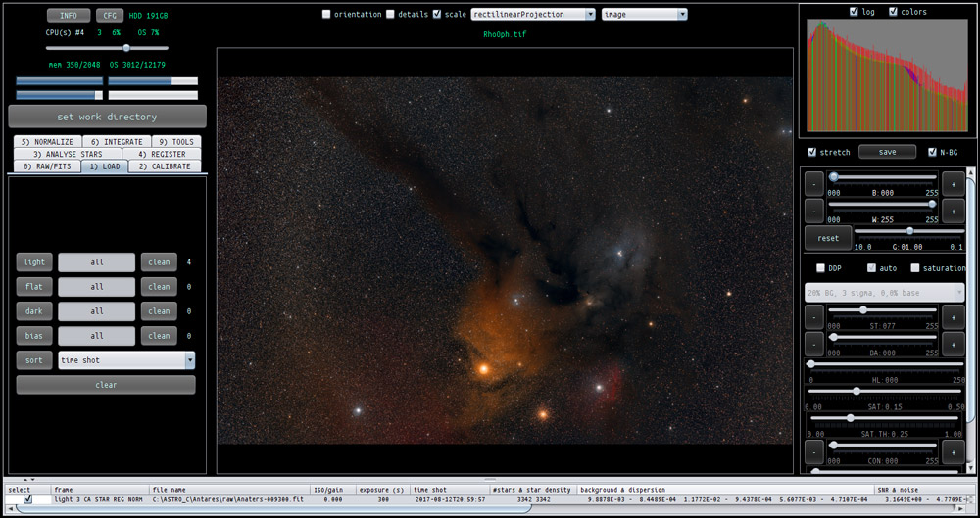The height and width of the screenshot is (518, 980).
Task: Toggle the auto checkbox
Action: 871,268
